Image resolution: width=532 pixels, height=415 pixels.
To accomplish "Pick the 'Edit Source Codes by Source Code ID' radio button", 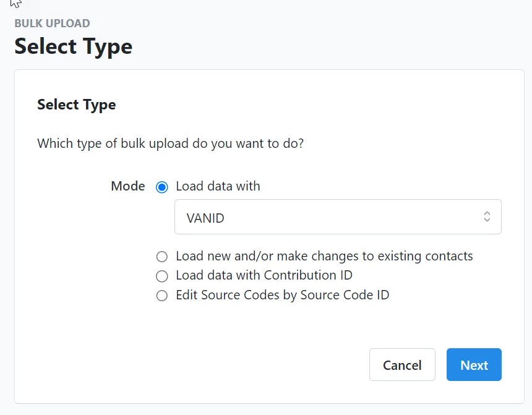I will tap(162, 296).
